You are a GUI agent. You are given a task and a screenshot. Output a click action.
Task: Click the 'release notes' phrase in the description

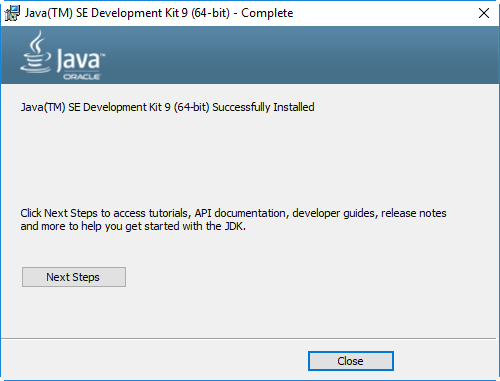click(x=414, y=213)
